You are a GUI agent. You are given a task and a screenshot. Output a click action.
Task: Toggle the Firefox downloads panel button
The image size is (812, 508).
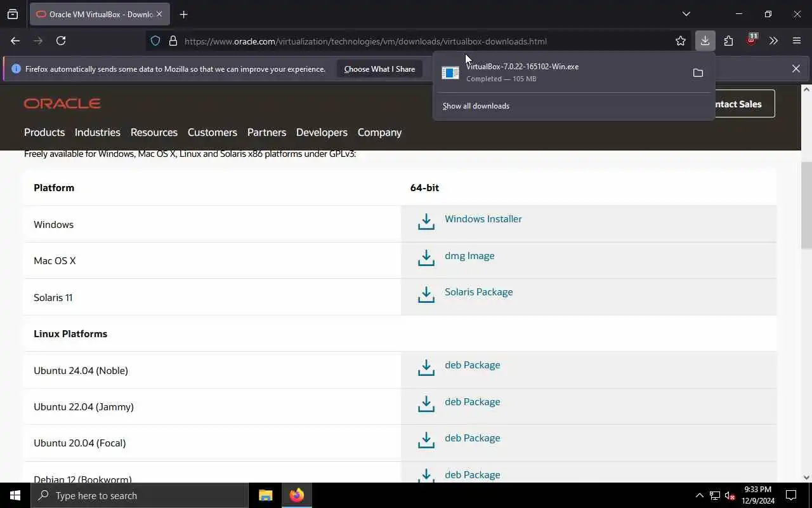[705, 41]
